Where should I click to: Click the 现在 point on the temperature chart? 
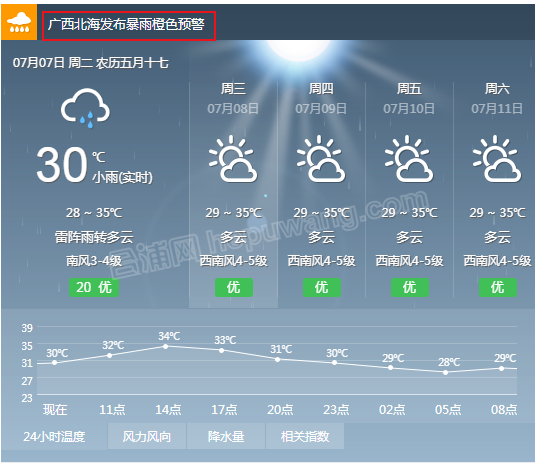point(55,363)
